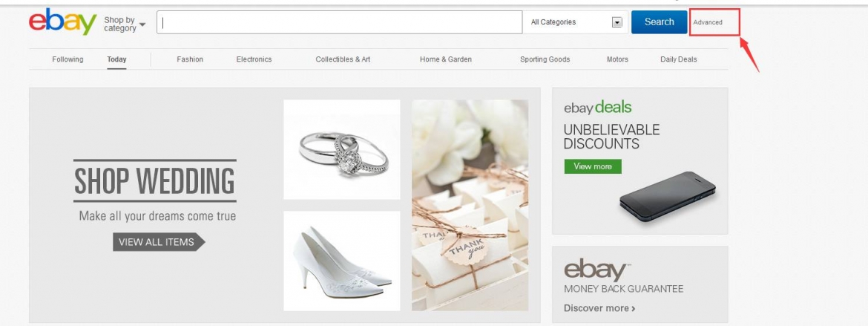Image resolution: width=868 pixels, height=326 pixels.
Task: Go to Electronics category
Action: 254,59
